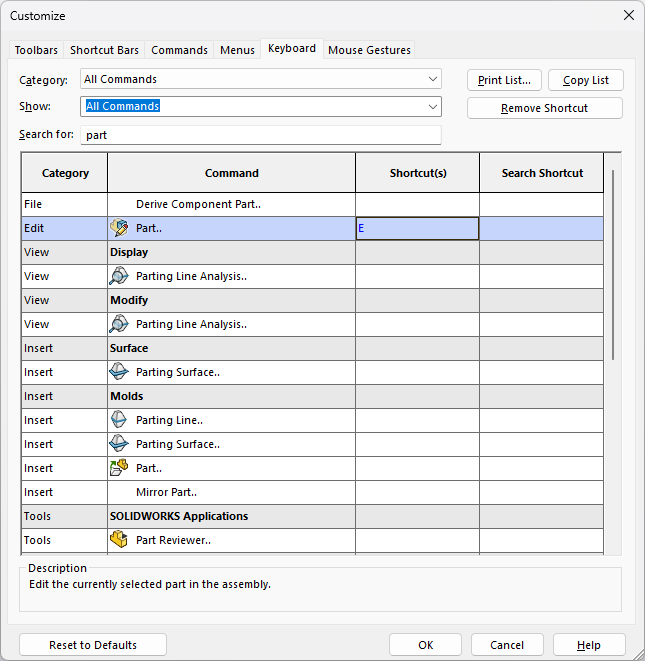
Task: Click the Molds group heading
Action: click(x=126, y=396)
